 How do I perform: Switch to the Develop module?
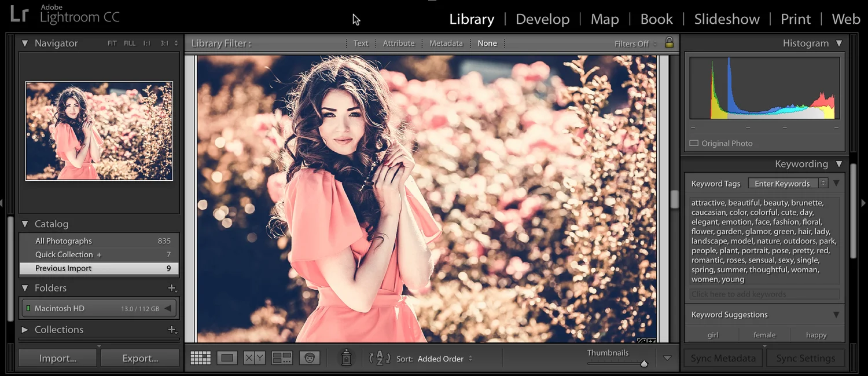click(x=542, y=19)
